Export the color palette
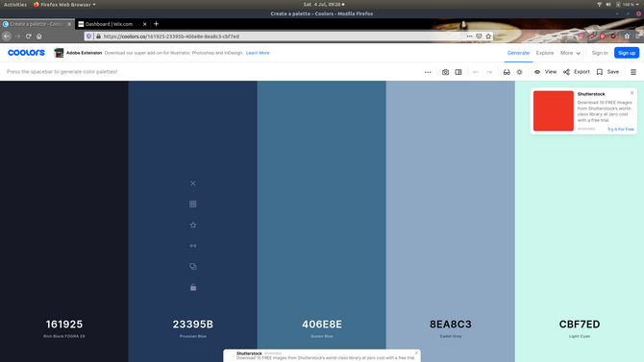 coord(576,72)
